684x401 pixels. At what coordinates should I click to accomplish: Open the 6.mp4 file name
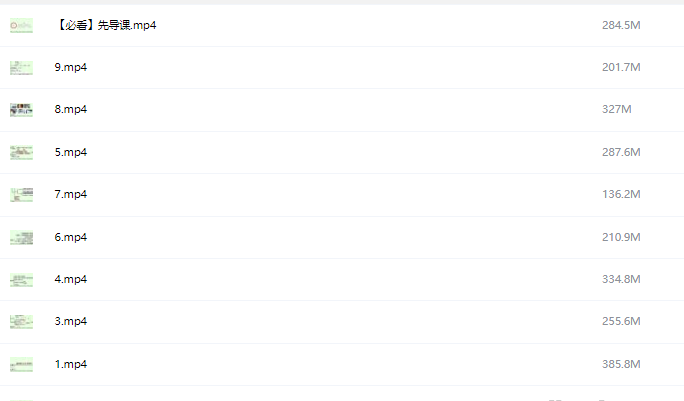pos(70,237)
